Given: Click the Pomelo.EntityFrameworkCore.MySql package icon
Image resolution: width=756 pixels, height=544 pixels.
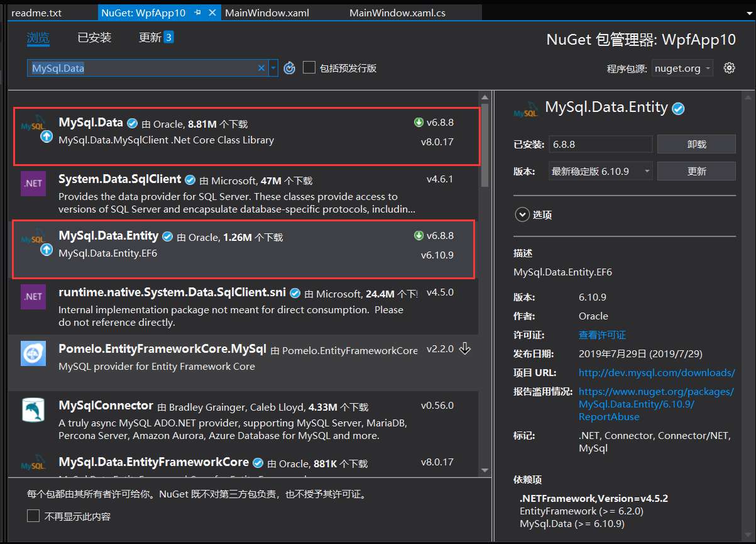Looking at the screenshot, I should coord(33,353).
